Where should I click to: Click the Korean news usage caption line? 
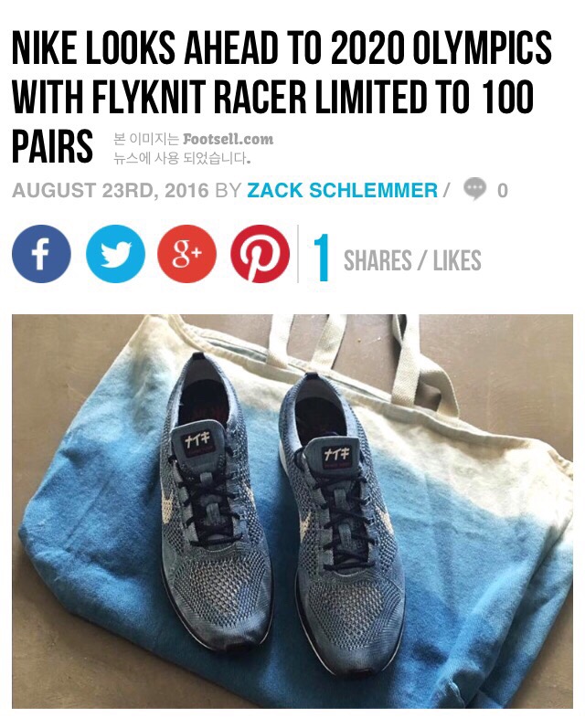(182, 158)
